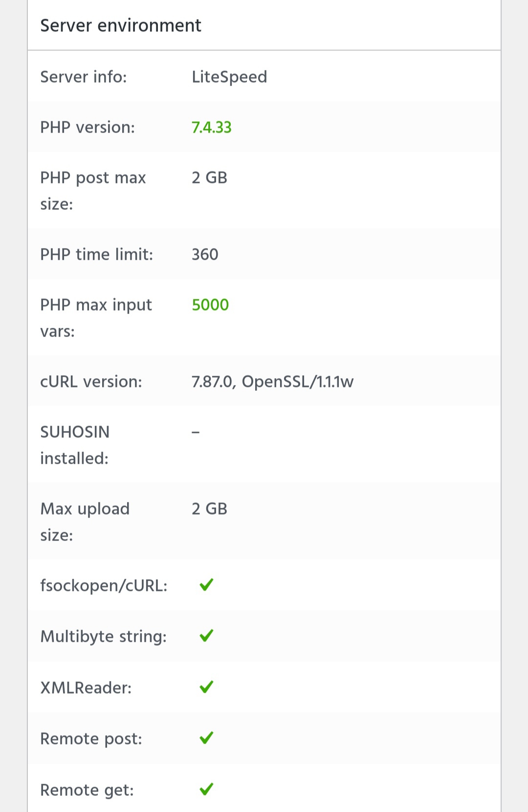Click the Server info label
Viewport: 528px width, 812px height.
84,77
